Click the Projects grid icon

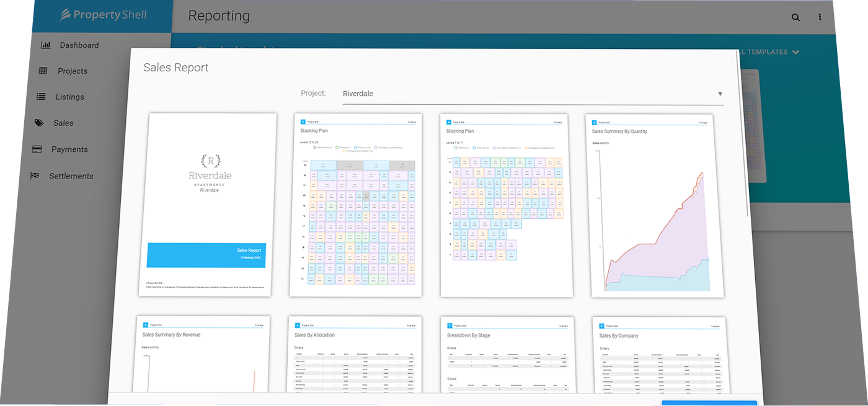pos(43,71)
